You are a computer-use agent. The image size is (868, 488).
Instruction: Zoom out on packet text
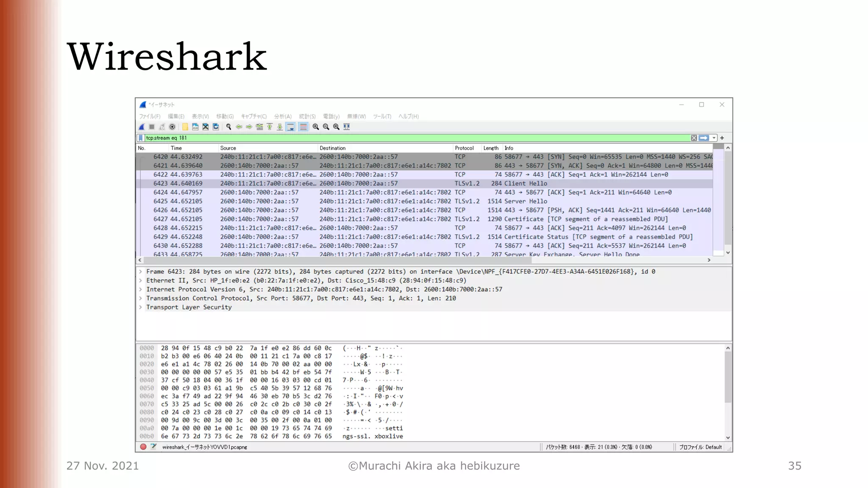[326, 127]
